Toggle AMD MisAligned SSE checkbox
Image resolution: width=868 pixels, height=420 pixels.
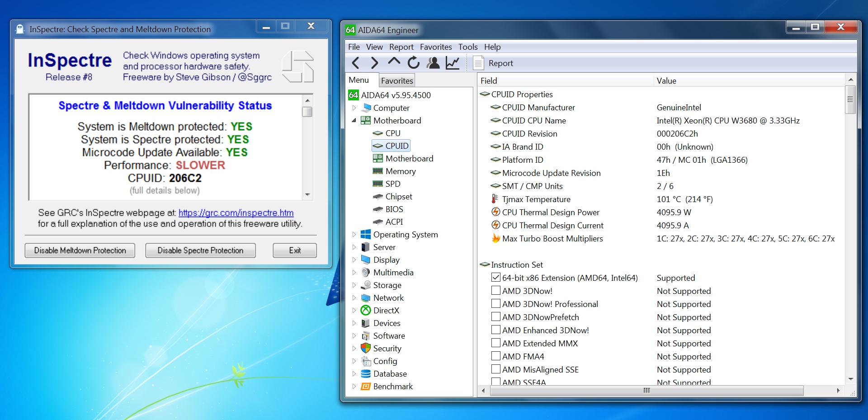(x=496, y=369)
